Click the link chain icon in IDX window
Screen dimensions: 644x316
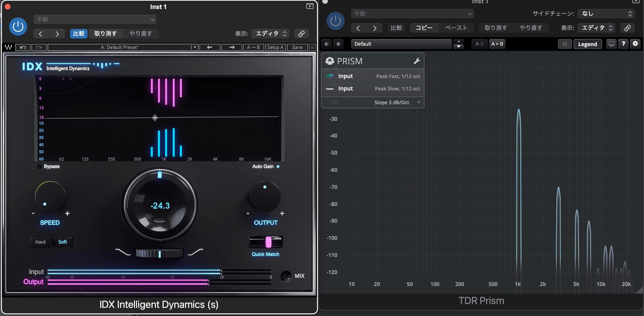[301, 34]
